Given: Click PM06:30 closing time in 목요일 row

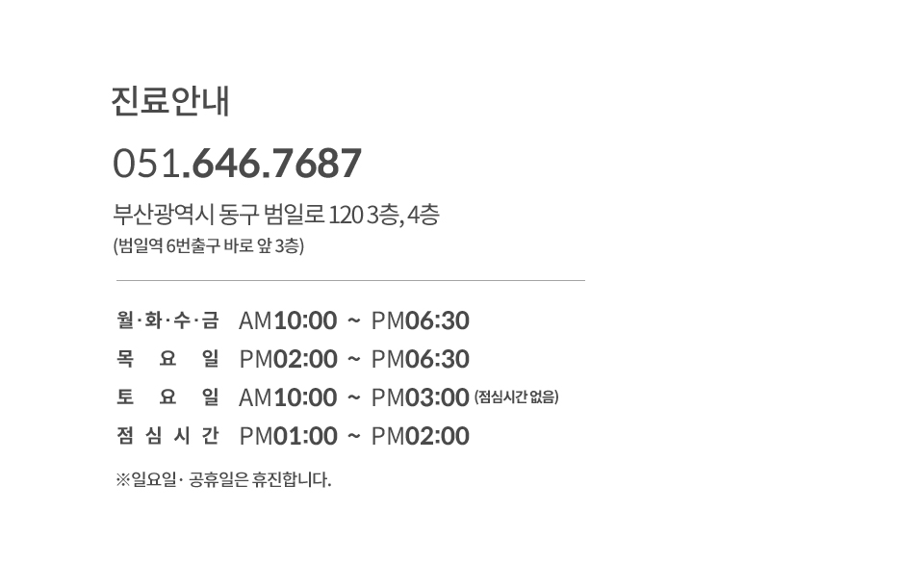Looking at the screenshot, I should [420, 359].
